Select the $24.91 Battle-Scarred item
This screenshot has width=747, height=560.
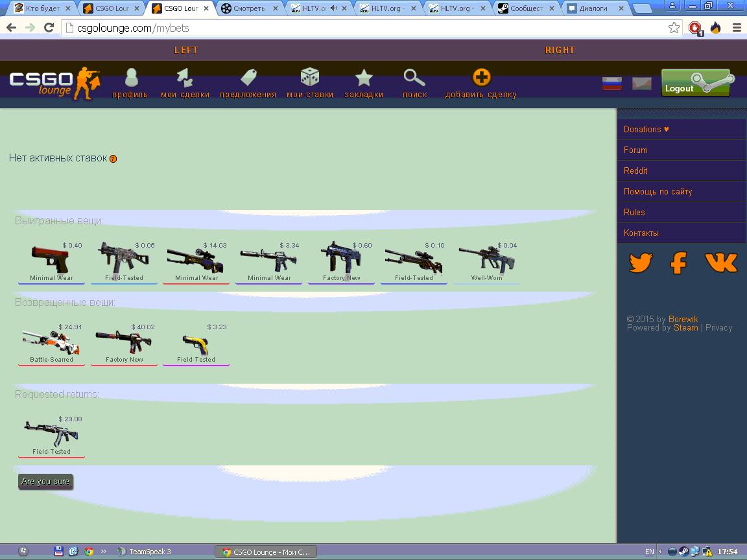(x=51, y=344)
